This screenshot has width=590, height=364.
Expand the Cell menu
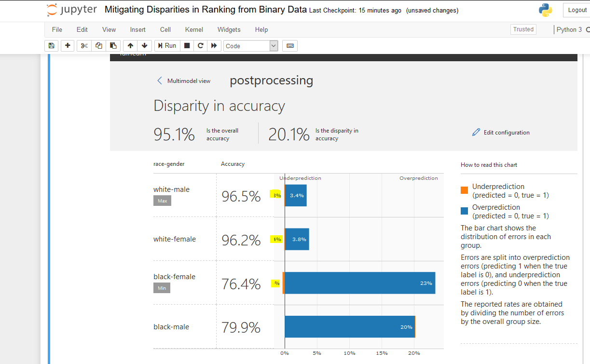165,29
